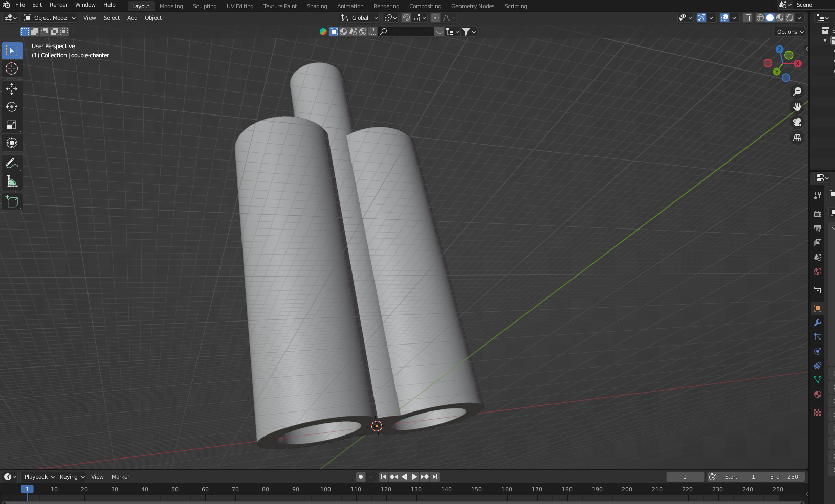The image size is (835, 504).
Task: Open the overlays options dropdown arrow
Action: point(734,18)
